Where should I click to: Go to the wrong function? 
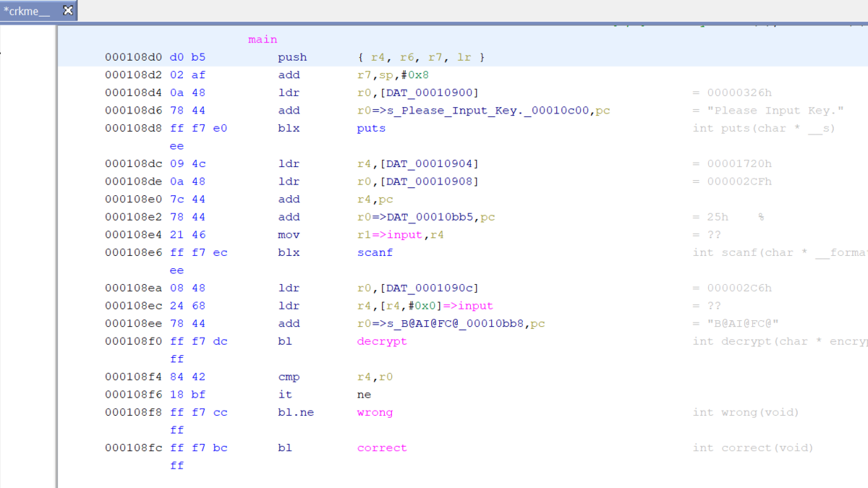pyautogui.click(x=375, y=412)
